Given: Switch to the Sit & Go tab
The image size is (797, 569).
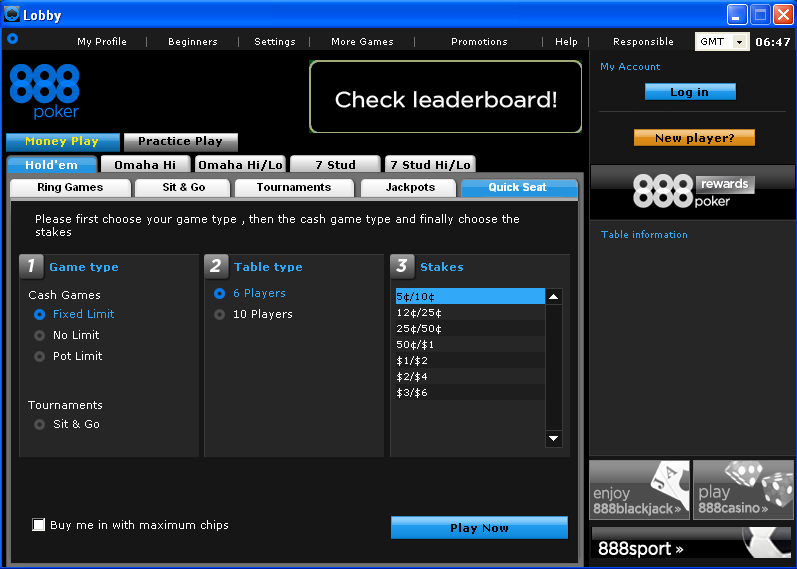Looking at the screenshot, I should (x=183, y=188).
